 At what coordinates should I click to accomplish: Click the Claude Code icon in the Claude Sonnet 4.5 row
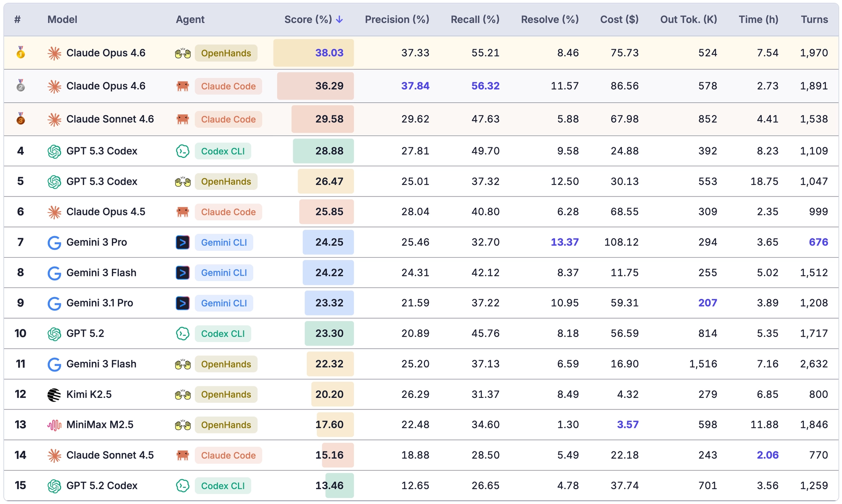click(x=183, y=455)
